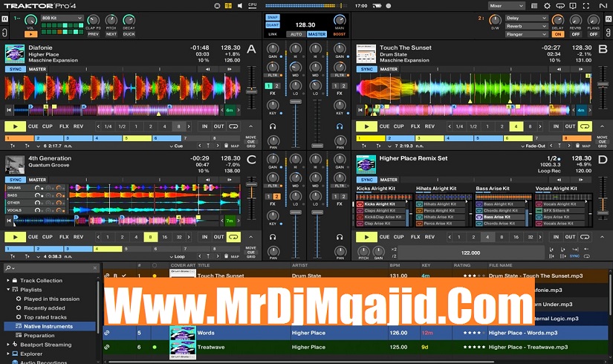Click the Words track row
Screen dimensions: 613x364
355,333
